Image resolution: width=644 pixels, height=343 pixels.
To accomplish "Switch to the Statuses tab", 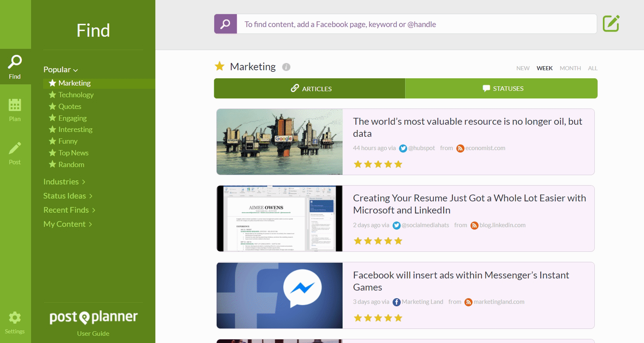I will 501,88.
